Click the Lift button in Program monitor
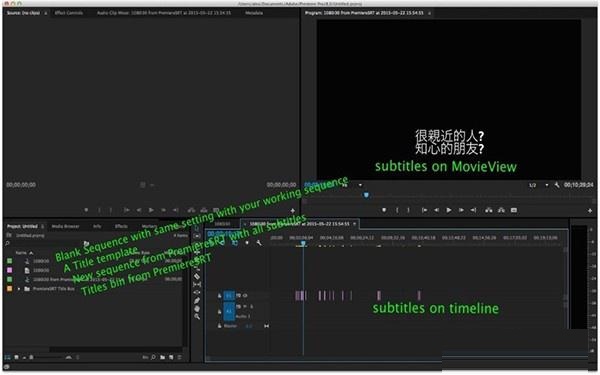The height and width of the screenshot is (375, 600). pos(489,210)
